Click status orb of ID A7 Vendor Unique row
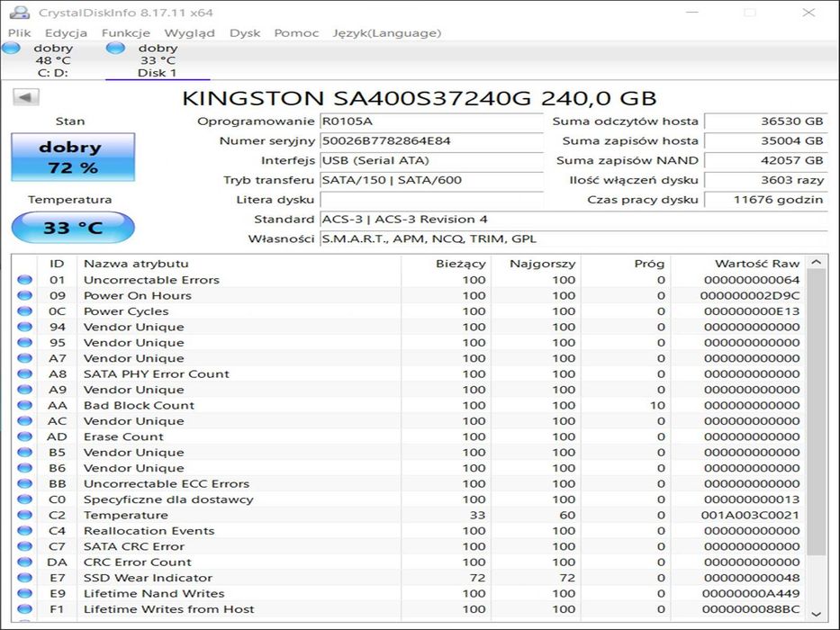Viewport: 840px width, 630px height. [x=24, y=358]
